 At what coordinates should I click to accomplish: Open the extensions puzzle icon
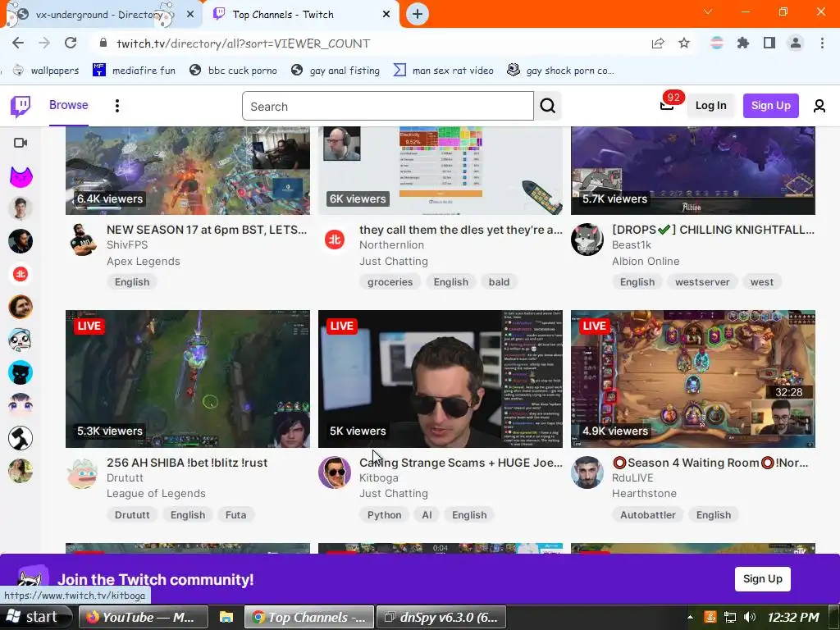[742, 43]
